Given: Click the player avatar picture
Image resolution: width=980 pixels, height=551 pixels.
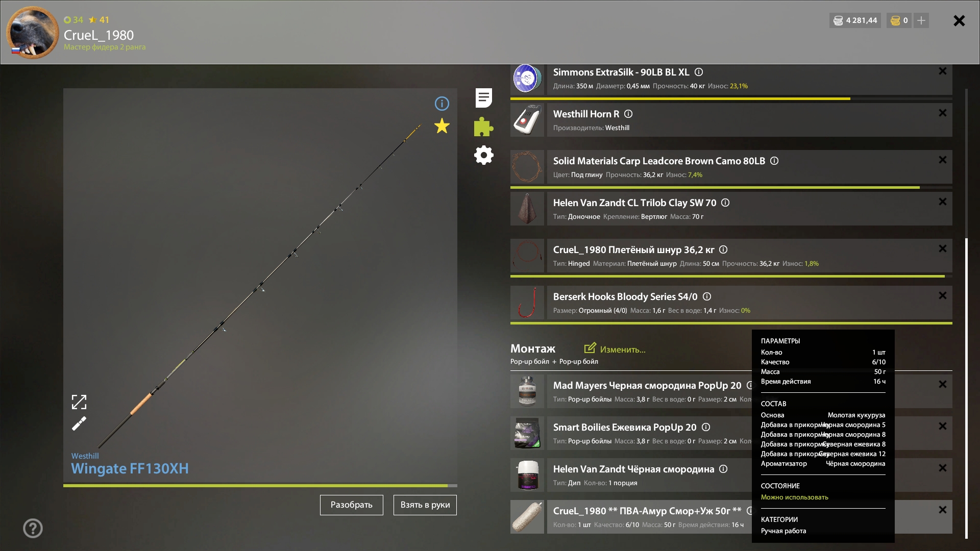Looking at the screenshot, I should (33, 33).
